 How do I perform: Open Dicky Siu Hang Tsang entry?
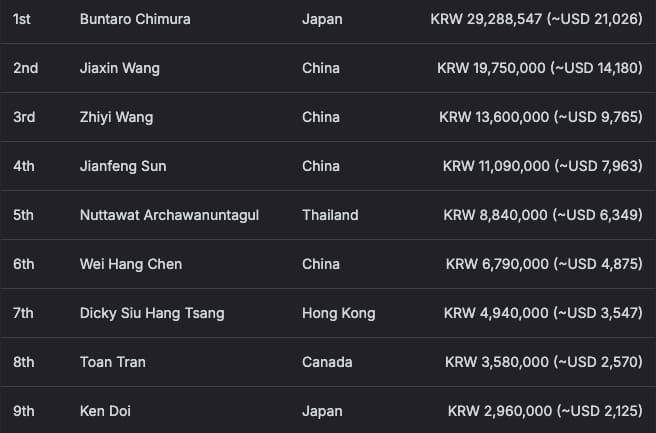(x=152, y=313)
